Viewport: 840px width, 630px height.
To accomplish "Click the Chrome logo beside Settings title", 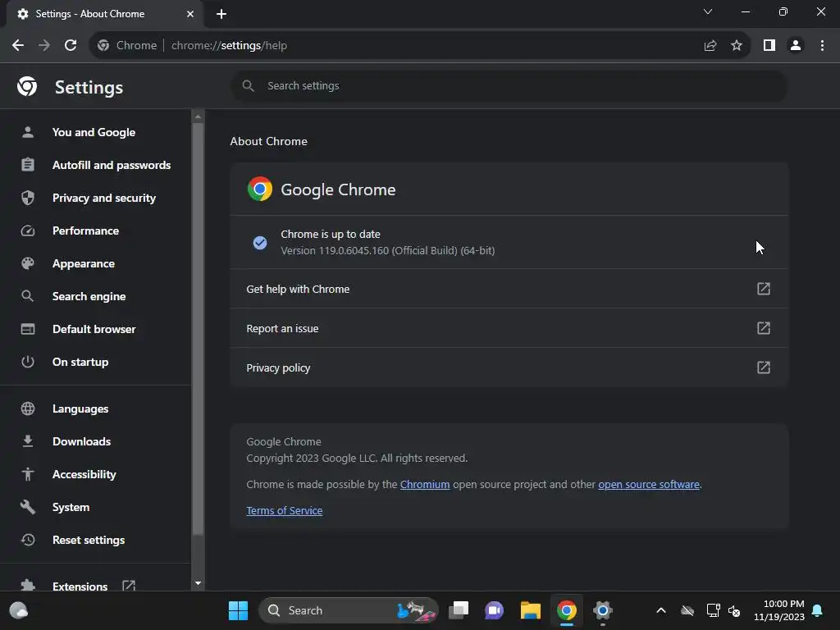I will click(27, 86).
